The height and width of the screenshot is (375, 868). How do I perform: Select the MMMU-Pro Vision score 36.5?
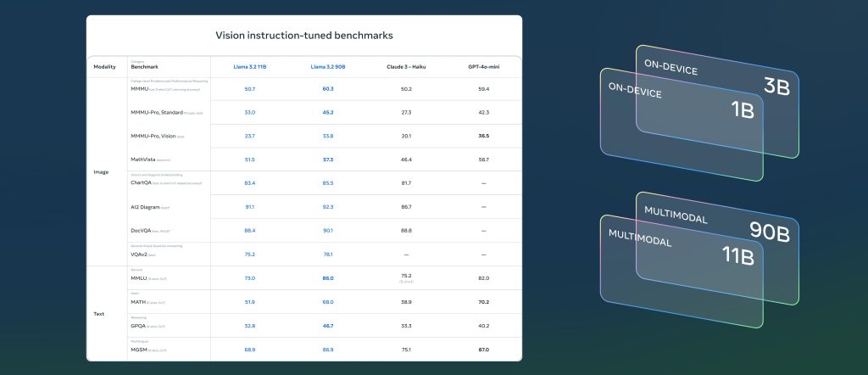click(484, 136)
